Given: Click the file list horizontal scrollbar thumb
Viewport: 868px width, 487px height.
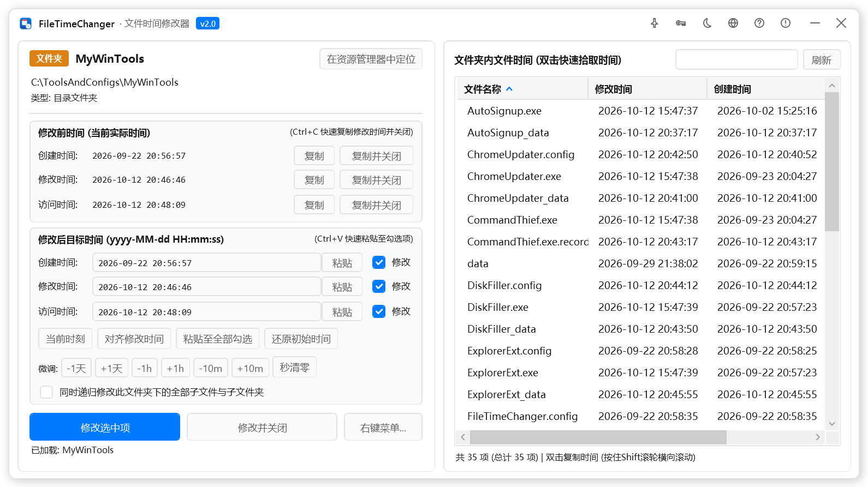Looking at the screenshot, I should tap(598, 437).
